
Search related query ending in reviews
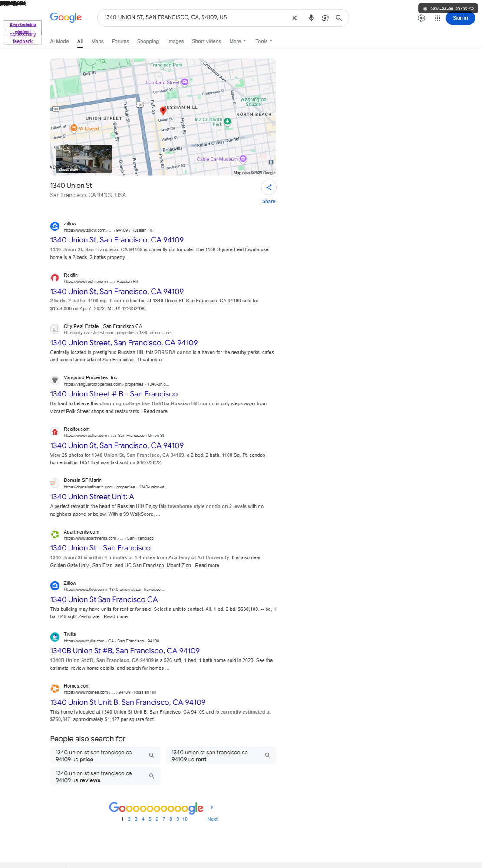105,776
